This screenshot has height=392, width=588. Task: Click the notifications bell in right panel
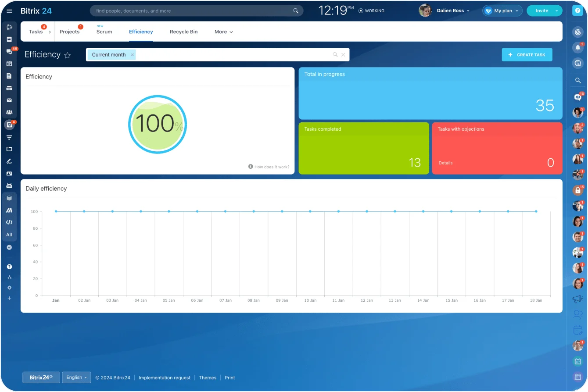click(578, 47)
